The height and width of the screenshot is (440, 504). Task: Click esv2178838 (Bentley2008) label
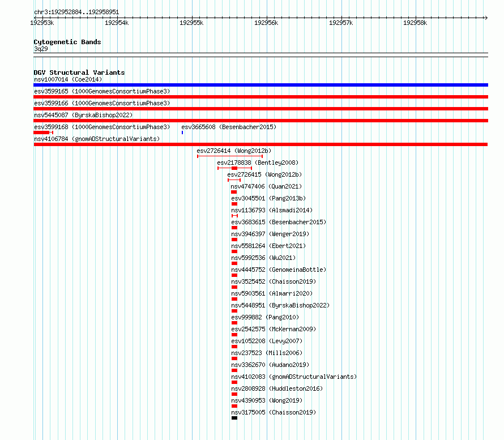tap(258, 163)
